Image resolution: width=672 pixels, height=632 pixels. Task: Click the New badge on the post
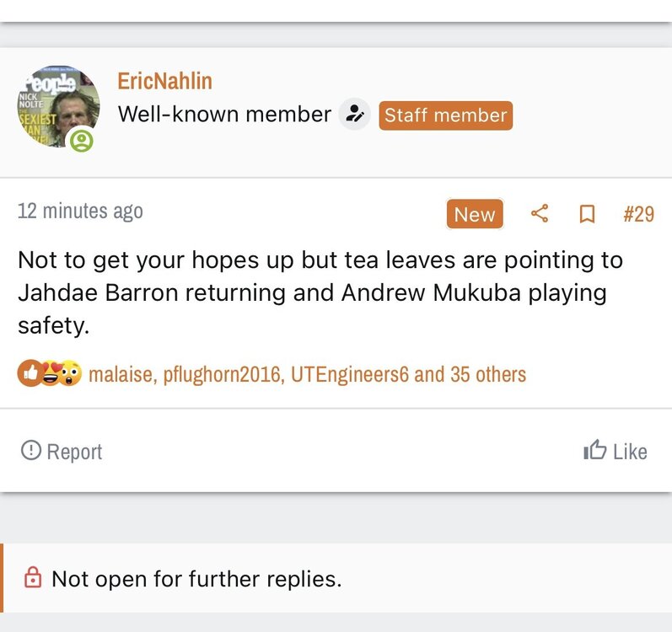pos(474,214)
